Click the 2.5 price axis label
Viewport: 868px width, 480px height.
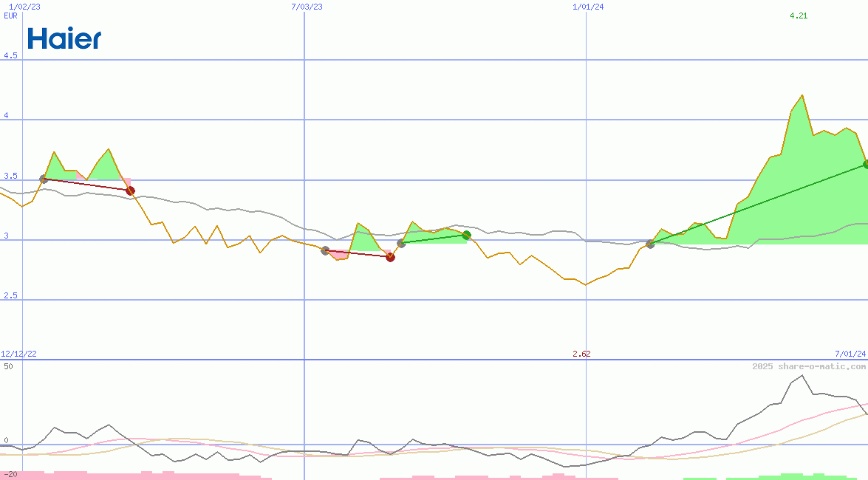[10, 295]
